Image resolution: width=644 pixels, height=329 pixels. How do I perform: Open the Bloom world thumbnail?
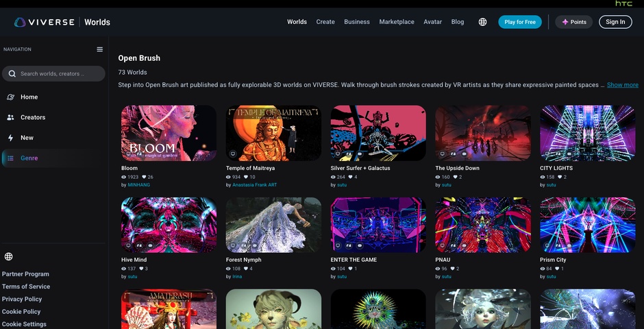[169, 133]
